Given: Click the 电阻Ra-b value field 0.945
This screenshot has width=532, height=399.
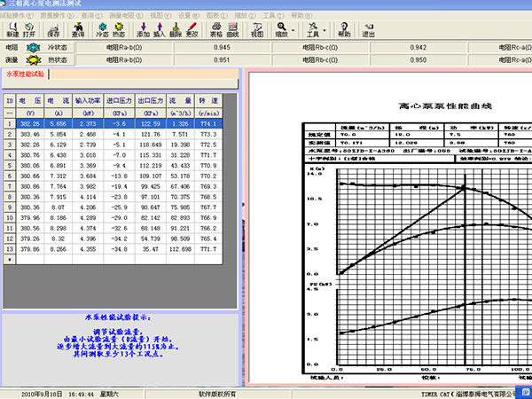Looking at the screenshot, I should (x=223, y=46).
